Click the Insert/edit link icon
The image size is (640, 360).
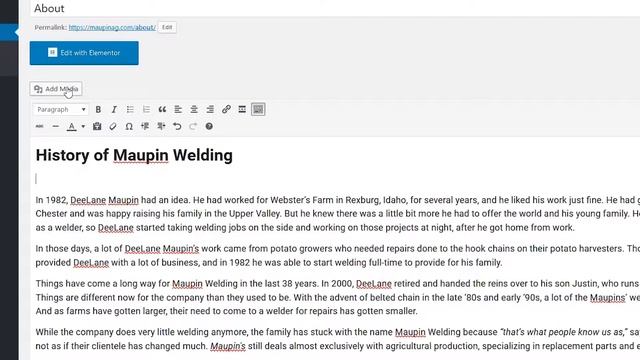[226, 109]
